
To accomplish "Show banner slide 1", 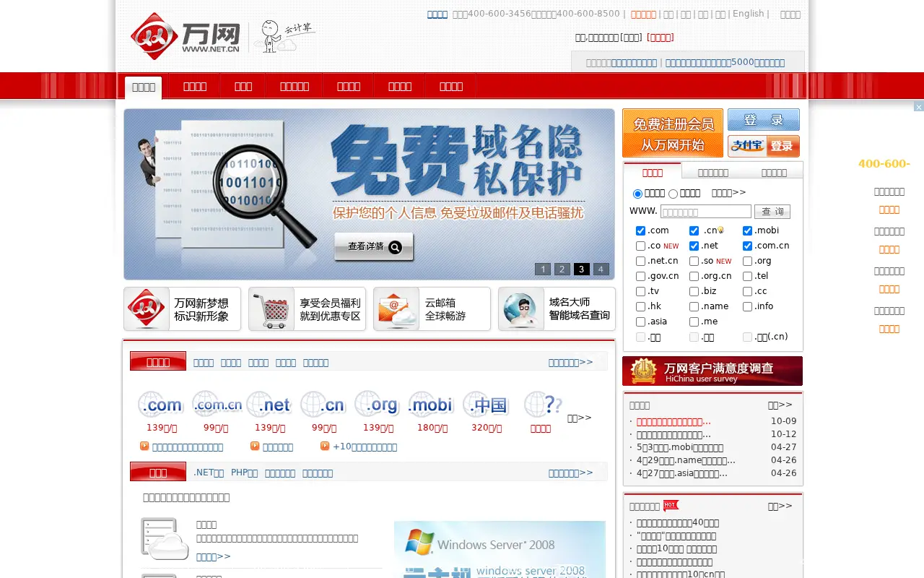I will pyautogui.click(x=543, y=269).
